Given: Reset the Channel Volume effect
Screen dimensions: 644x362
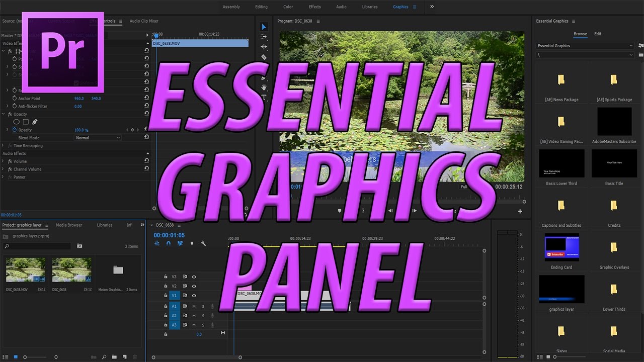Looking at the screenshot, I should (146, 169).
